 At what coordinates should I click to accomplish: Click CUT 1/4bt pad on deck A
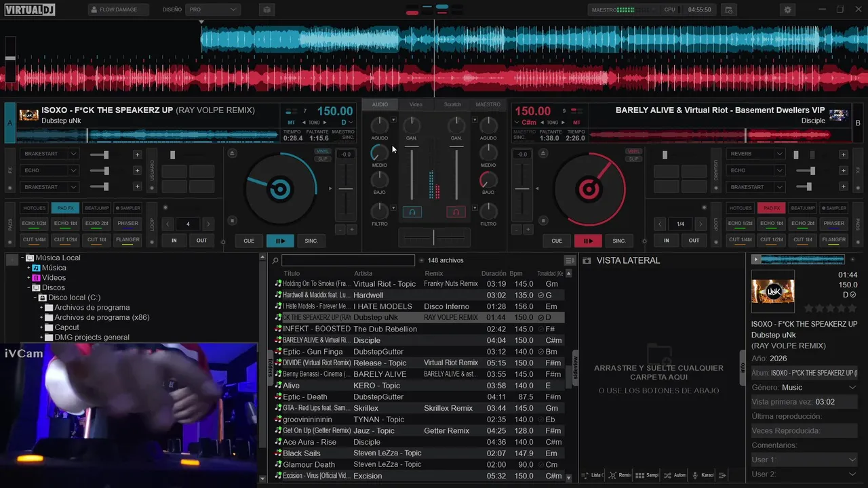[x=34, y=239]
